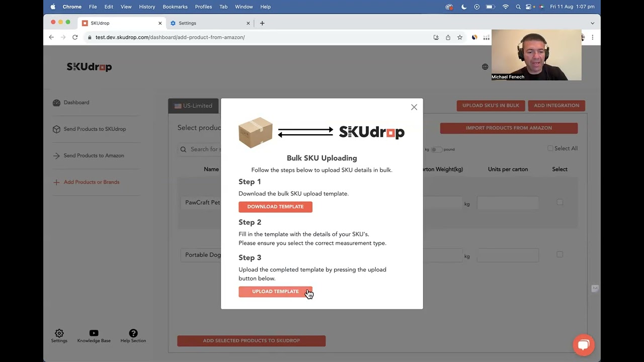The width and height of the screenshot is (644, 362).
Task: Open a new browser tab
Action: click(x=262, y=23)
